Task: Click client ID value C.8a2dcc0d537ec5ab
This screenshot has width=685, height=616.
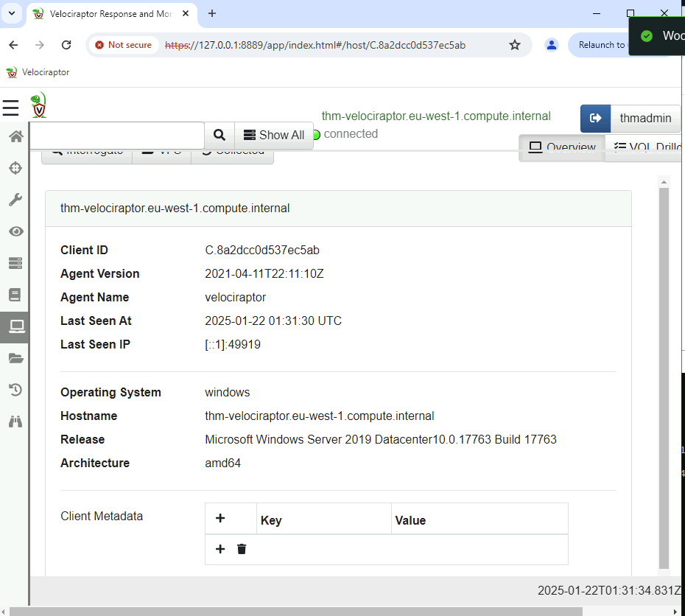Action: pos(262,250)
